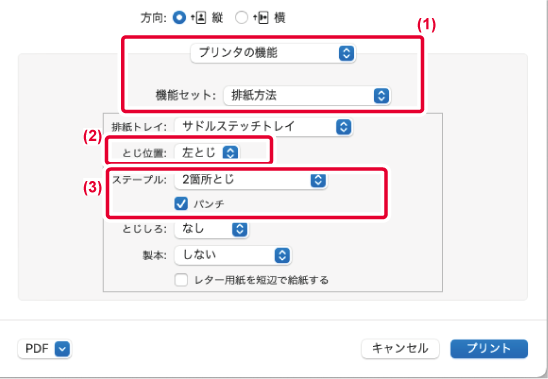Click the arrows icon beside 2箇所とじ
Viewport: 548px width, 379px height.
tap(318, 180)
